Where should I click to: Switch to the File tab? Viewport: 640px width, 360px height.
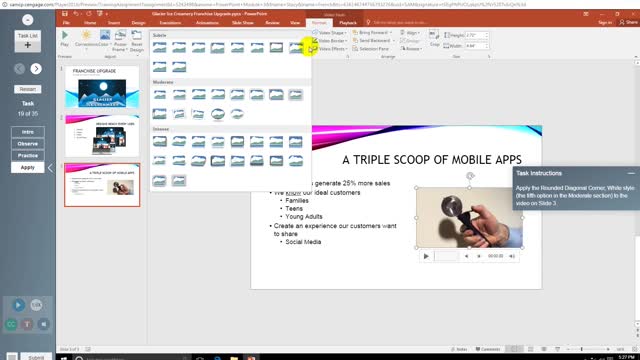66,23
